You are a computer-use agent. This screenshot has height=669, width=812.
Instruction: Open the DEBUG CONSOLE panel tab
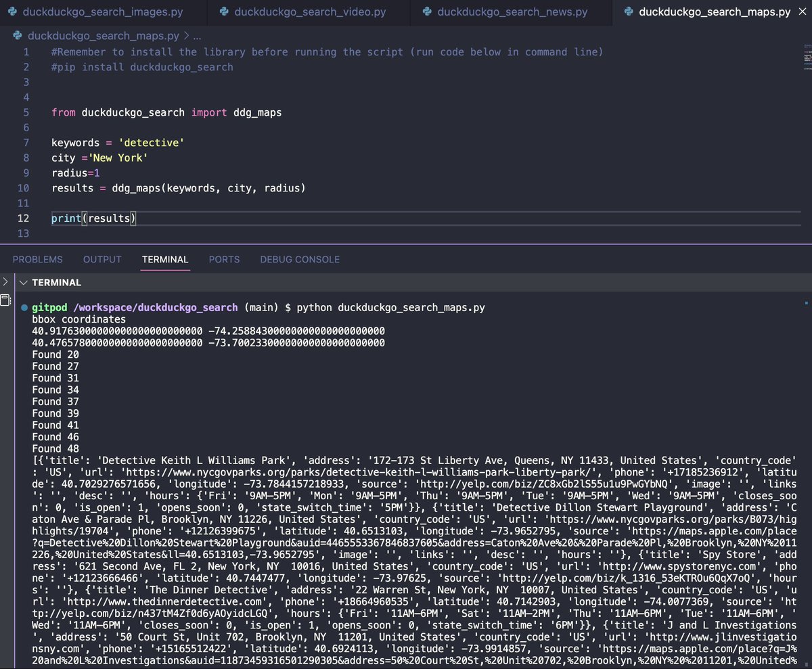pos(300,259)
